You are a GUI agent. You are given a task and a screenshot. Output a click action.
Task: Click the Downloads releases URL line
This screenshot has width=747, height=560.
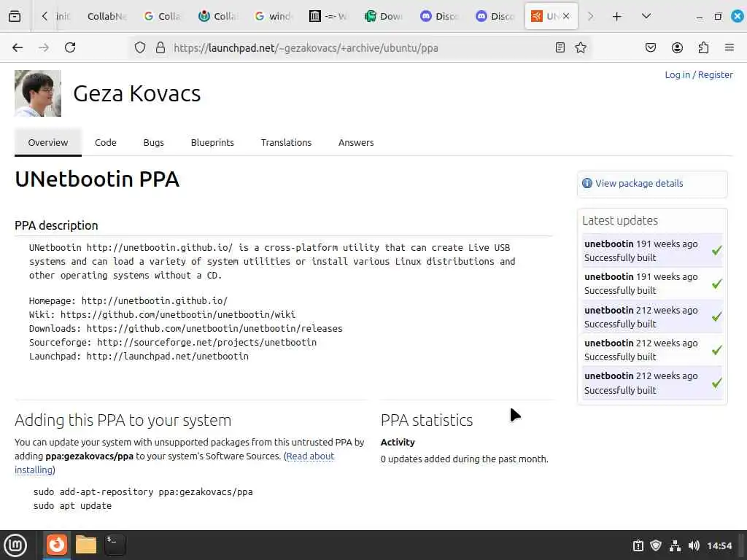(185, 329)
